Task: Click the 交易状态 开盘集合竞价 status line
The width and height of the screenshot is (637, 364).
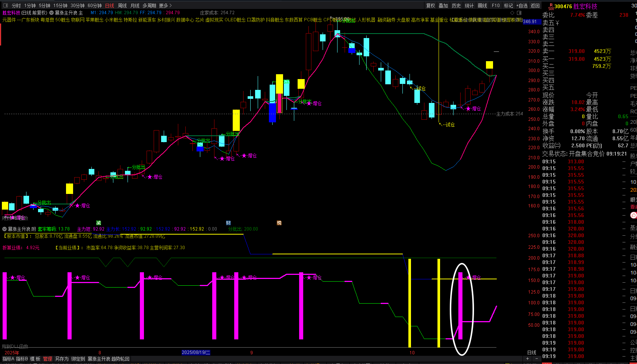Action: click(x=584, y=154)
